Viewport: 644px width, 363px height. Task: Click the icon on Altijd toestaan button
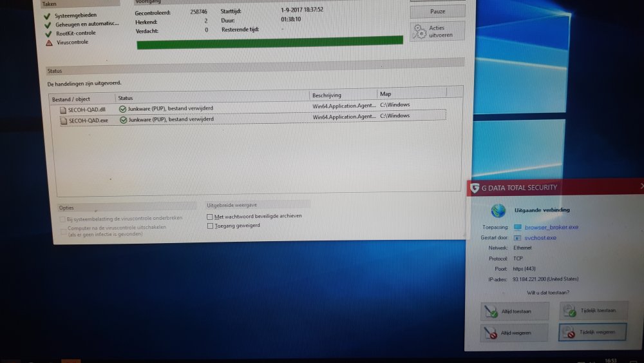491,311
